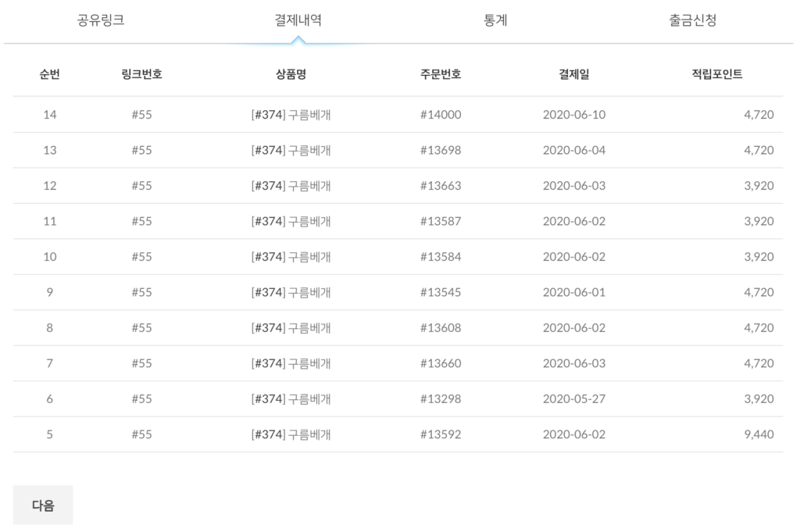Screen dimensions: 800x532
Task: Select order number #13545
Action: (441, 292)
